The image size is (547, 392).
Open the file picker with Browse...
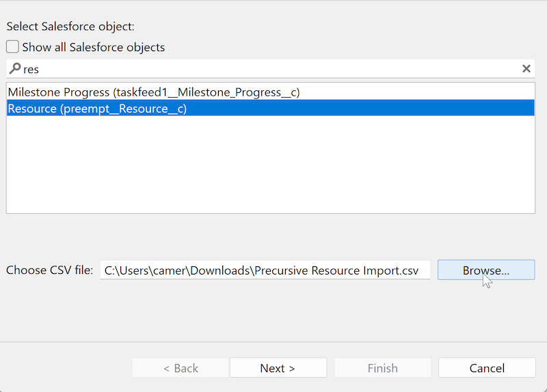tap(485, 270)
